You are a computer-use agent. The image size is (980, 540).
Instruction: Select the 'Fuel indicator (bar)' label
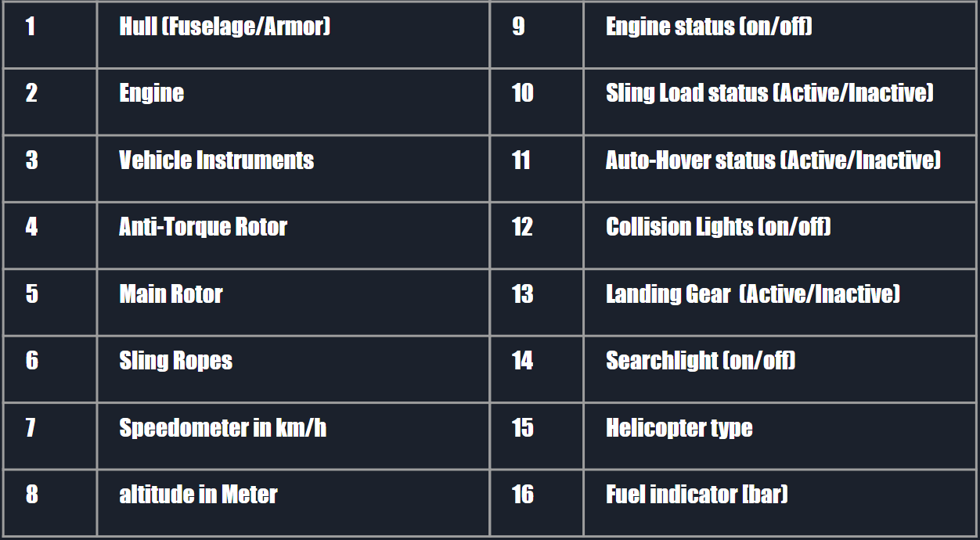[697, 495]
